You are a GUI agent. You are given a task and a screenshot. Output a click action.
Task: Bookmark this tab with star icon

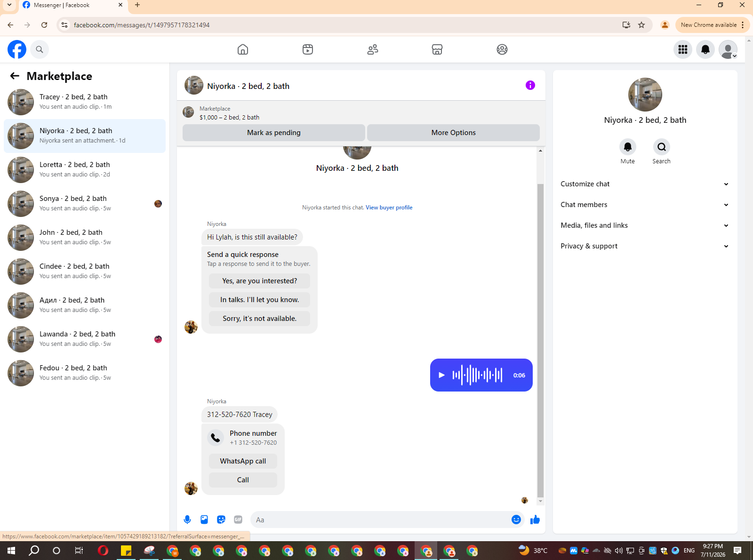coord(641,25)
